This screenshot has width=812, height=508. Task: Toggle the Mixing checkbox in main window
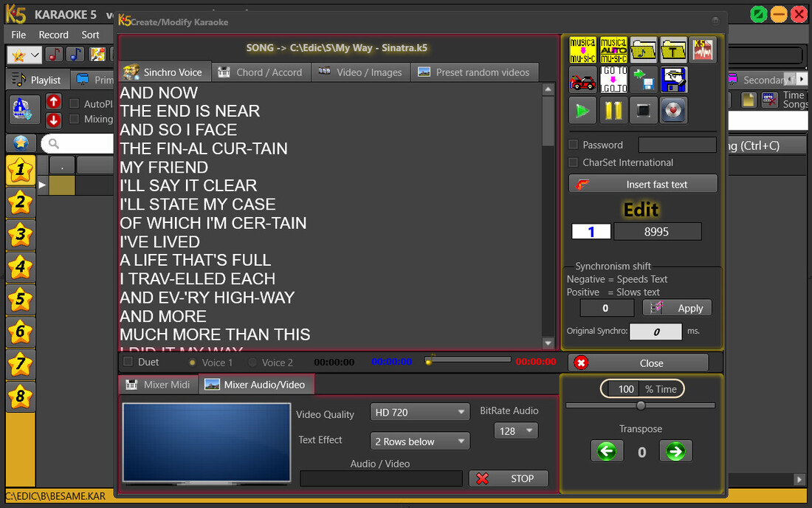click(75, 119)
